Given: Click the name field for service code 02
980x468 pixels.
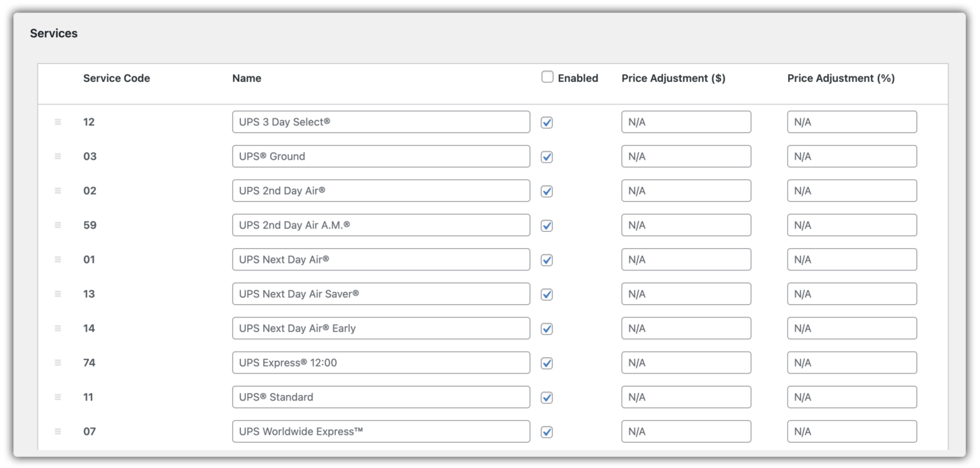Looking at the screenshot, I should click(381, 191).
